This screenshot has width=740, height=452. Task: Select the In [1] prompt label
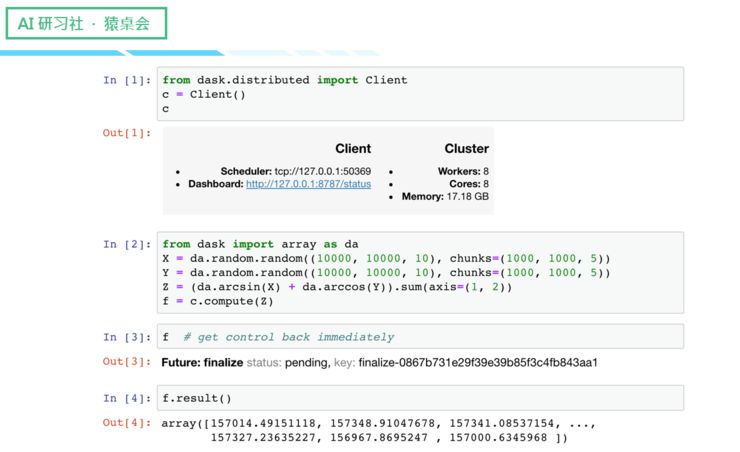tap(127, 80)
